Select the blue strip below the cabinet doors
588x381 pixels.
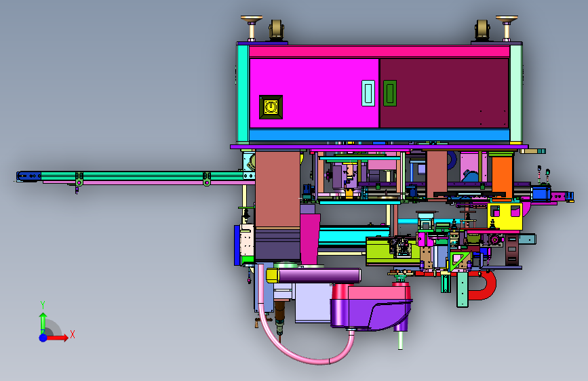(380, 135)
